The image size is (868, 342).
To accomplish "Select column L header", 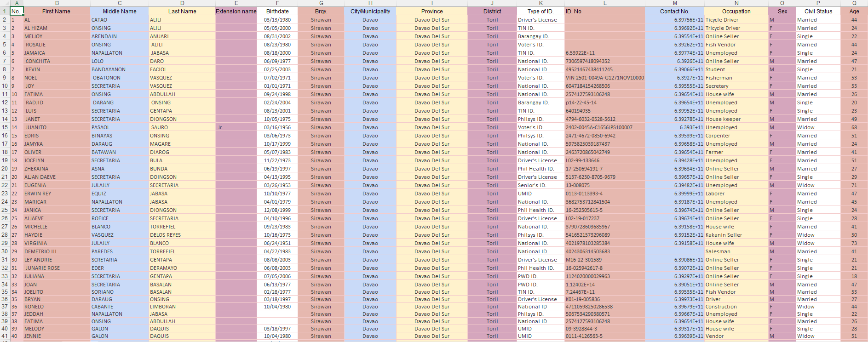I will point(604,3).
